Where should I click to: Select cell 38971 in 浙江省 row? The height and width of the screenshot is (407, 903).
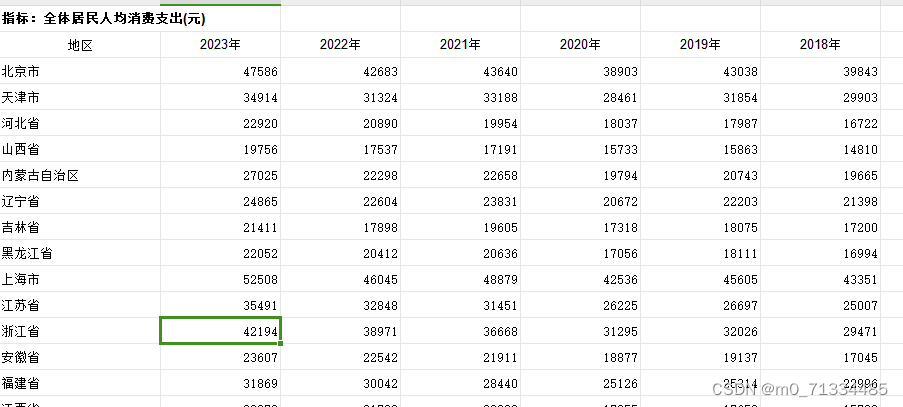pyautogui.click(x=340, y=331)
